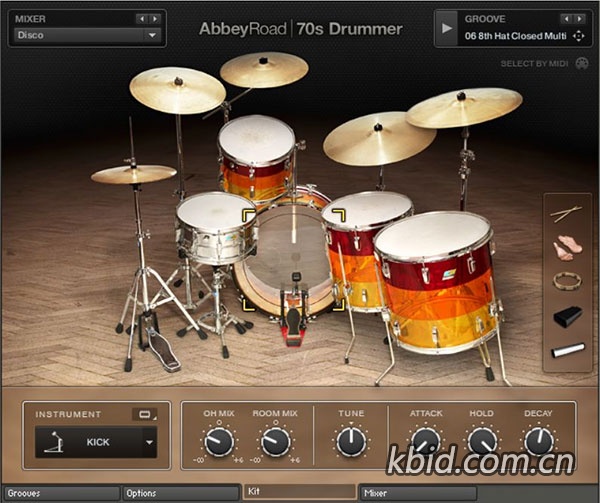Click the ATTACK knob
The image size is (600, 503).
pos(426,442)
